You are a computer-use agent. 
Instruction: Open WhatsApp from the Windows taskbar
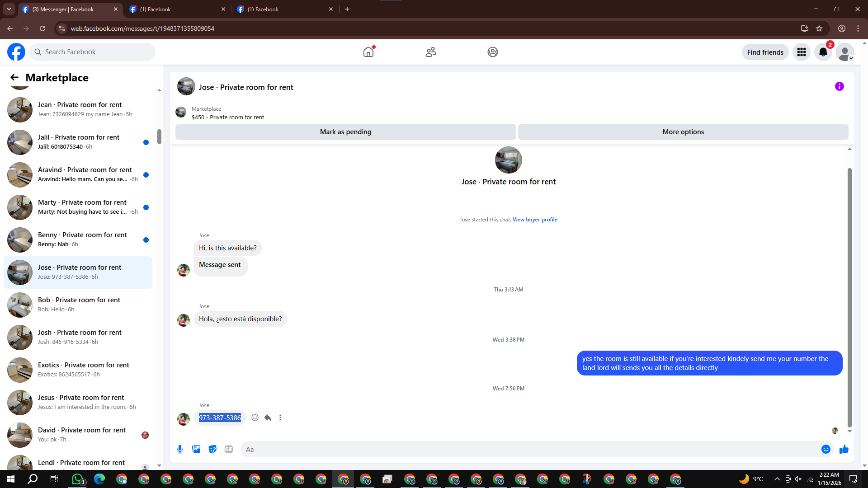pos(78,479)
